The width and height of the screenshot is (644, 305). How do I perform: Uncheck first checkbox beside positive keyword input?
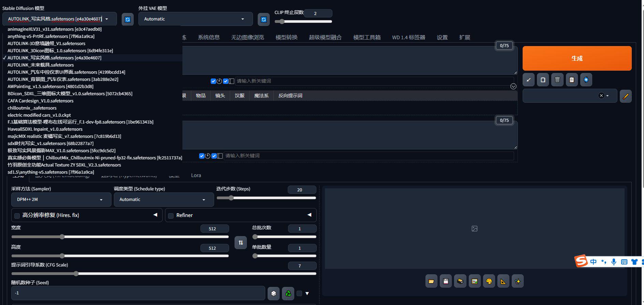(213, 81)
